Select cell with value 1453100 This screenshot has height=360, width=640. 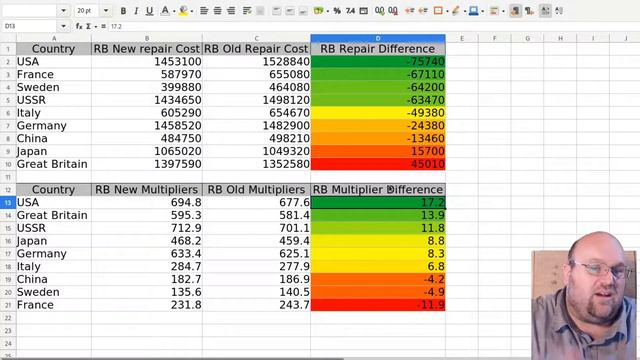[x=147, y=62]
